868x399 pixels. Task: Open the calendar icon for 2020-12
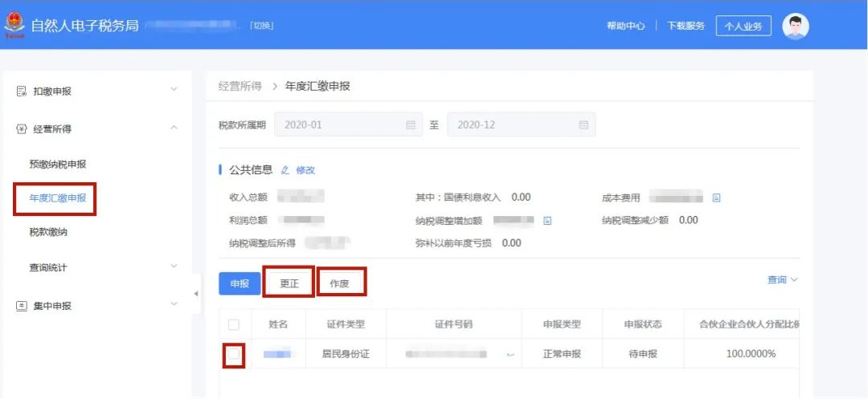click(583, 125)
